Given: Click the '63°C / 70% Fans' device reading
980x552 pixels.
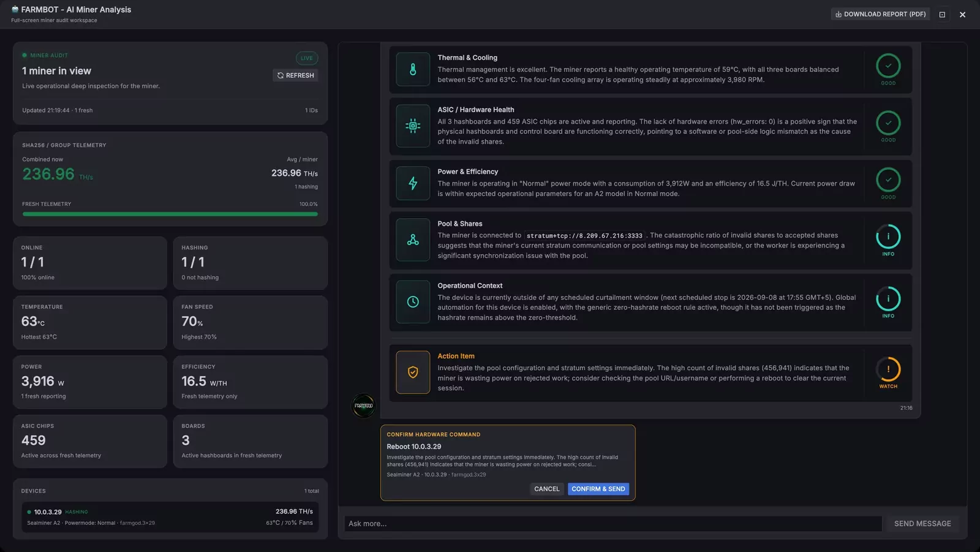Looking at the screenshot, I should (x=289, y=523).
